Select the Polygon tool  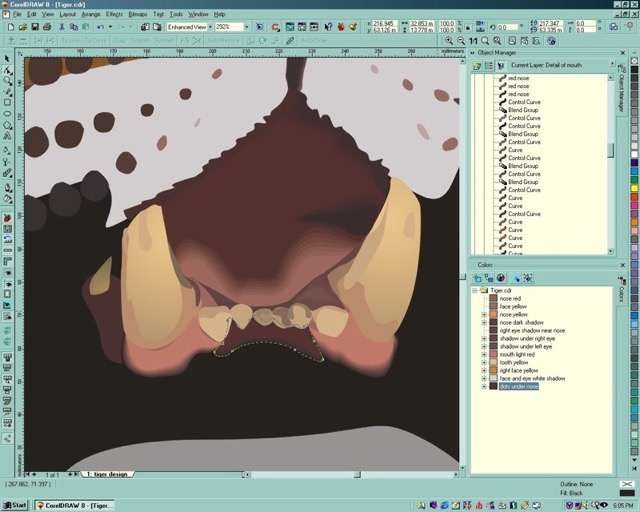tap(7, 125)
